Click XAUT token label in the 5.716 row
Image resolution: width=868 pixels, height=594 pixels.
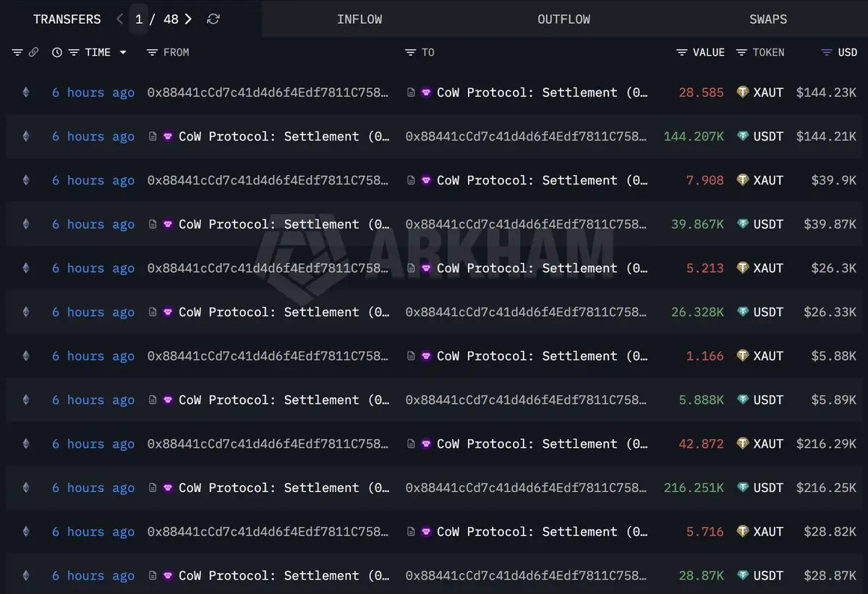(x=768, y=532)
